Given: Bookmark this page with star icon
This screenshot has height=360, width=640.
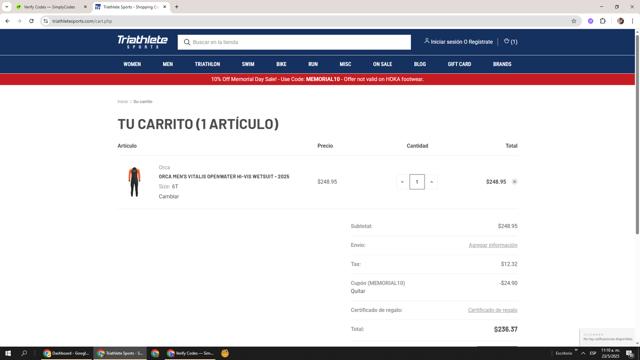Looking at the screenshot, I should pyautogui.click(x=573, y=21).
